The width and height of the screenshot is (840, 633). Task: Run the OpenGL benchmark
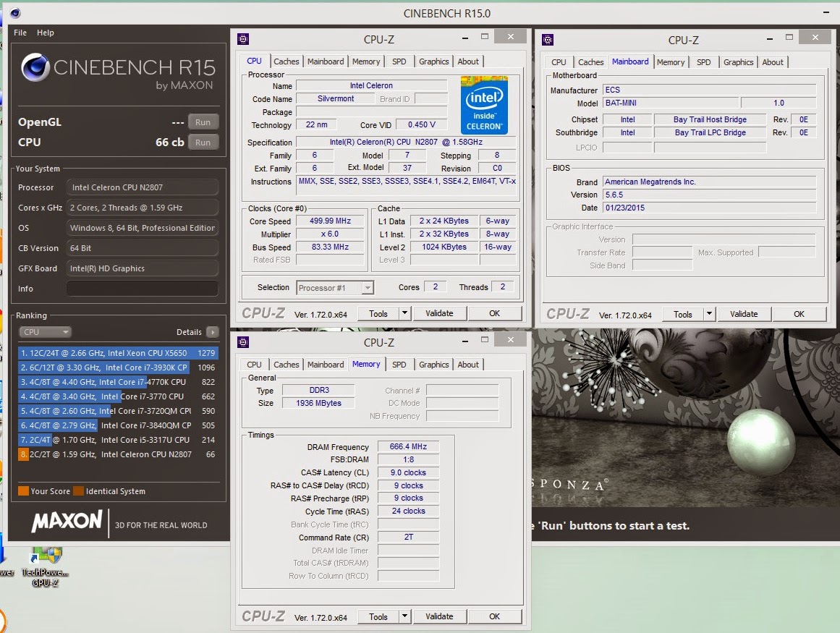(x=203, y=122)
